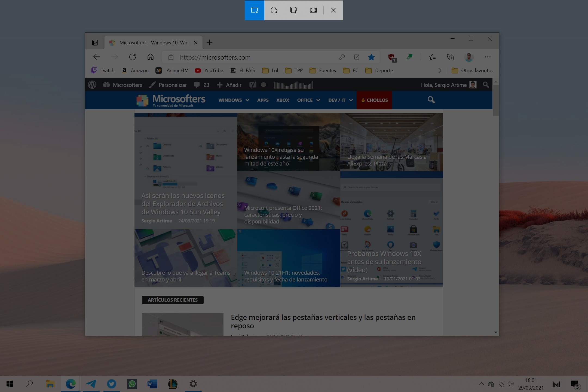Open Edge settings and more menu
This screenshot has height=392, width=588.
tap(488, 57)
